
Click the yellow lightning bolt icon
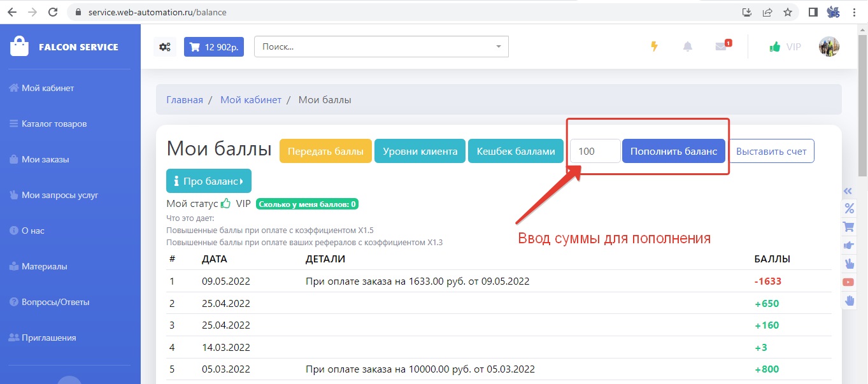pyautogui.click(x=654, y=46)
